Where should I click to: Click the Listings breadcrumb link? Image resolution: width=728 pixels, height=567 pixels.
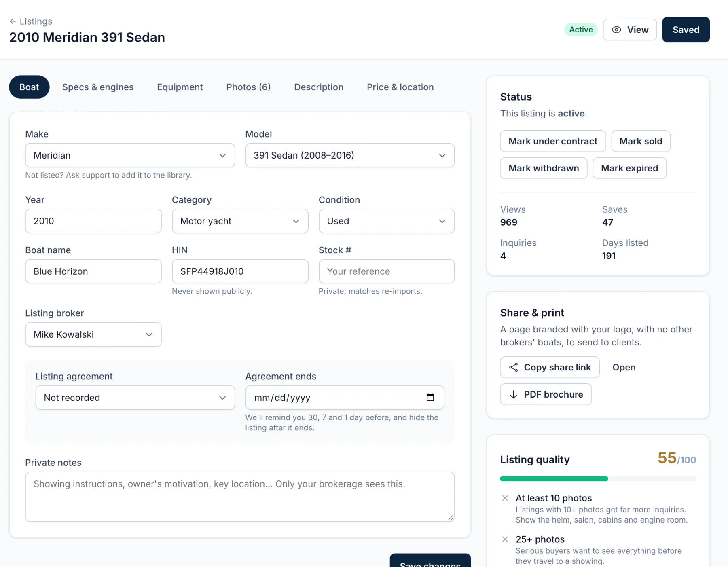31,21
